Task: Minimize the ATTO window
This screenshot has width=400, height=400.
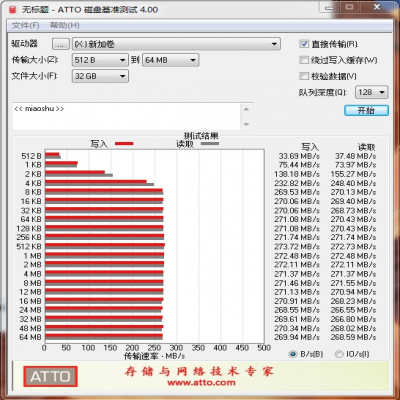Action: point(329,7)
